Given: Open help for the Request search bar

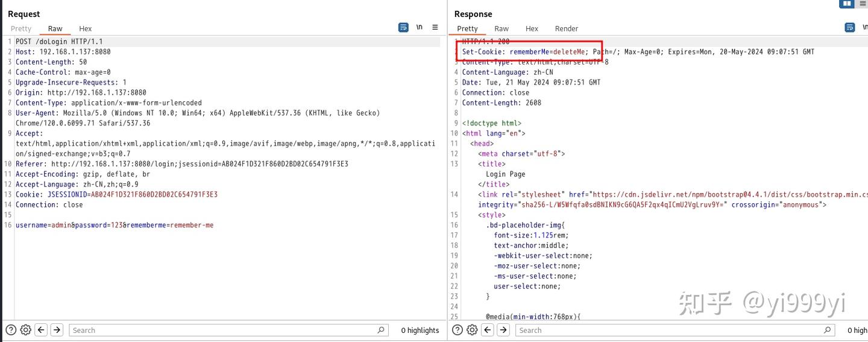Looking at the screenshot, I should tap(11, 330).
